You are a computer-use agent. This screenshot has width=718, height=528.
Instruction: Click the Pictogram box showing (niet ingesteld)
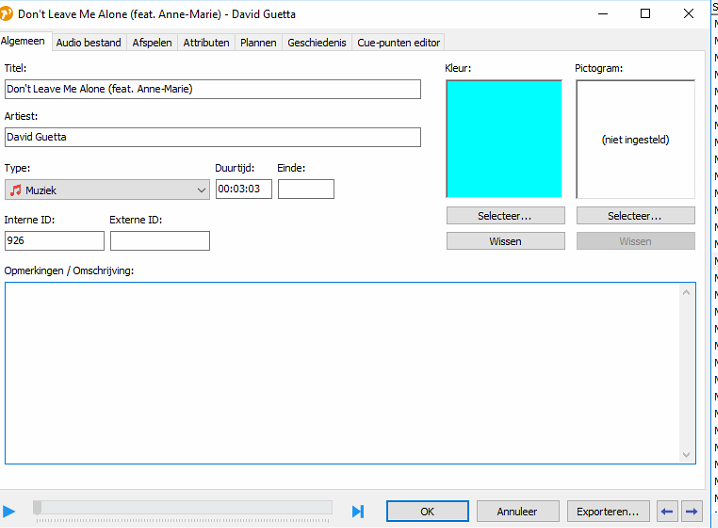(635, 139)
